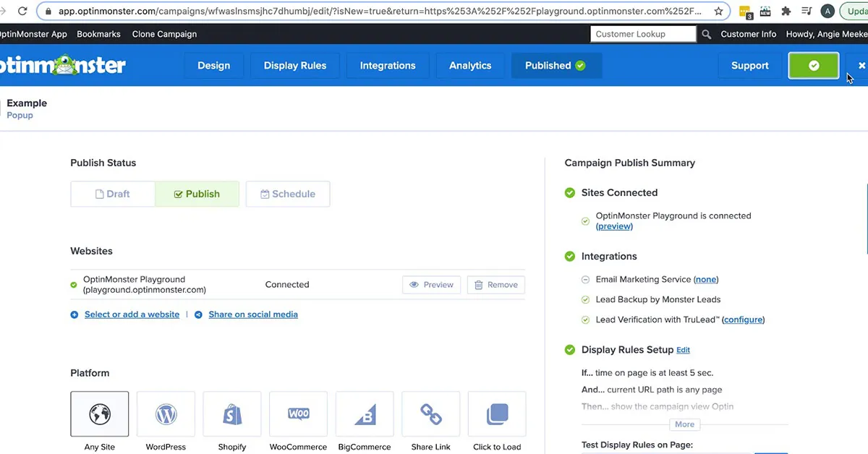Open the Analytics tab
The height and width of the screenshot is (454, 868).
(x=470, y=65)
